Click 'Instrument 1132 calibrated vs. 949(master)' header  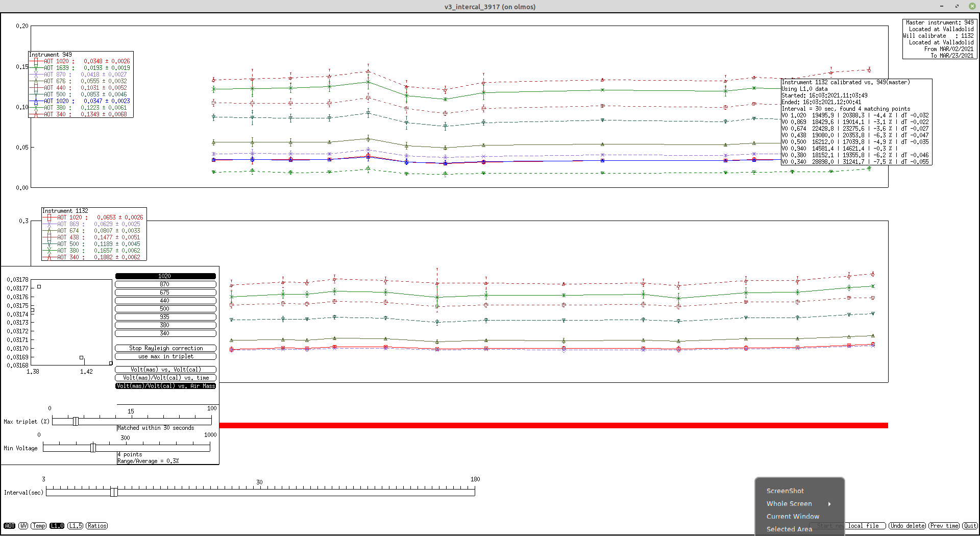pyautogui.click(x=846, y=82)
